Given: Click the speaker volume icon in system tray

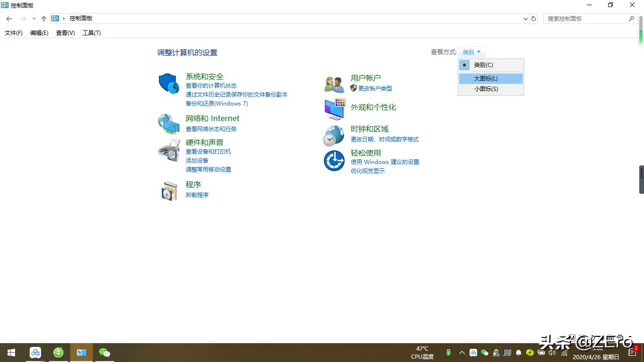Looking at the screenshot, I should pos(552,353).
